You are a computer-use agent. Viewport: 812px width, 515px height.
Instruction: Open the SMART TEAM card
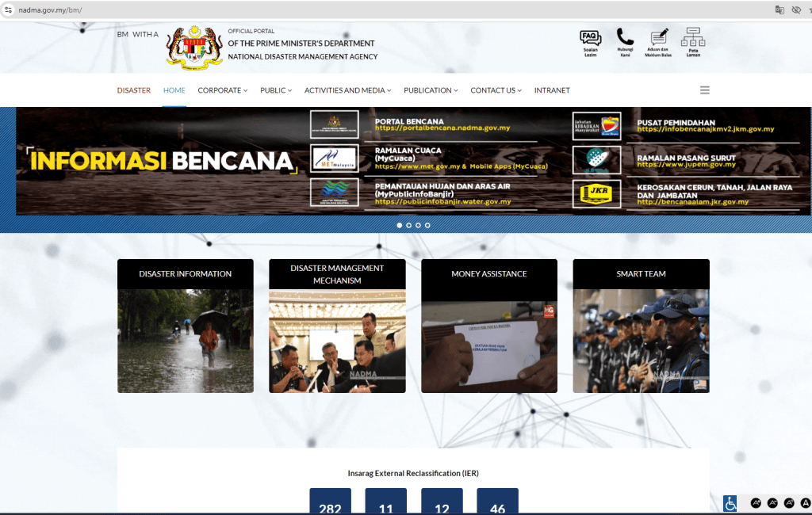pyautogui.click(x=641, y=326)
